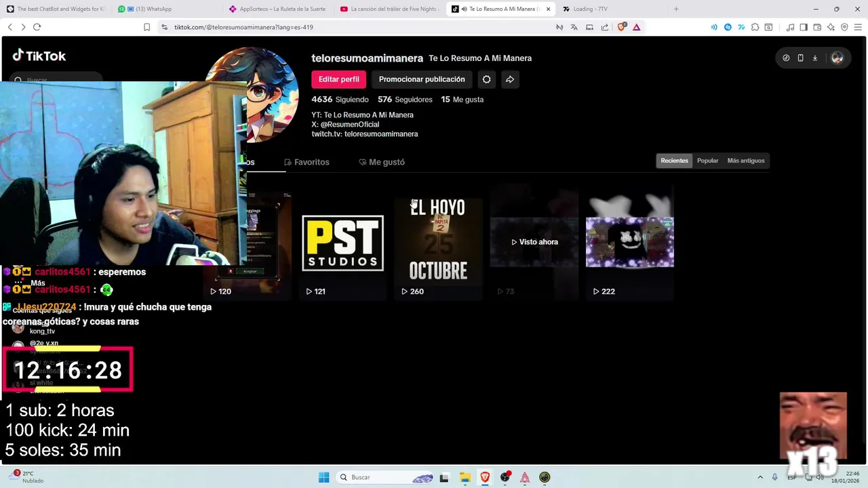Go back in browser history

point(10,27)
